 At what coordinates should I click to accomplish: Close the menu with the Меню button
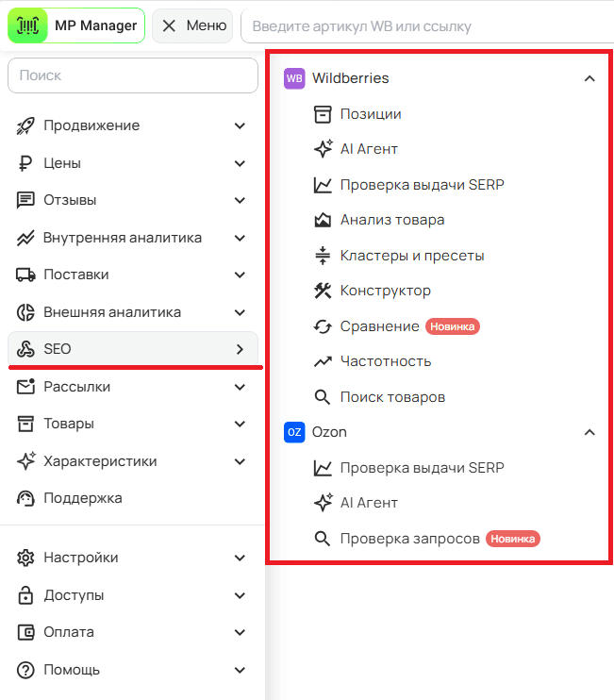[192, 25]
